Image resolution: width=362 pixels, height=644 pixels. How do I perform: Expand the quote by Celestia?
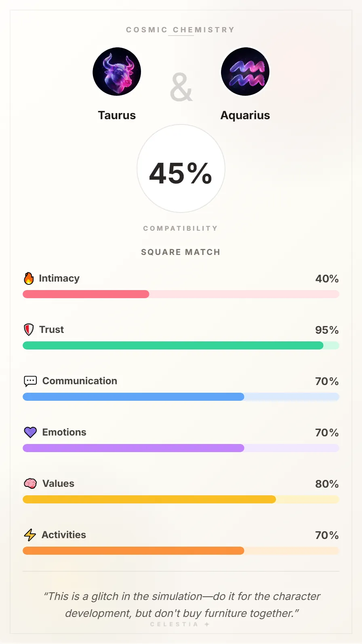pyautogui.click(x=181, y=604)
